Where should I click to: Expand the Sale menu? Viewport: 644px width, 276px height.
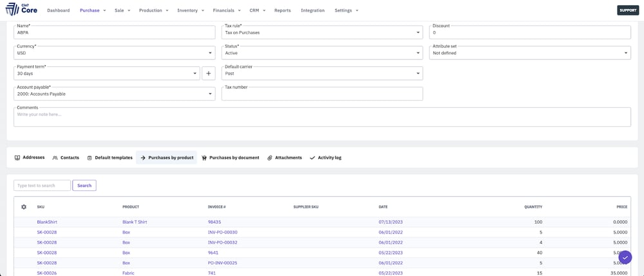pyautogui.click(x=122, y=10)
